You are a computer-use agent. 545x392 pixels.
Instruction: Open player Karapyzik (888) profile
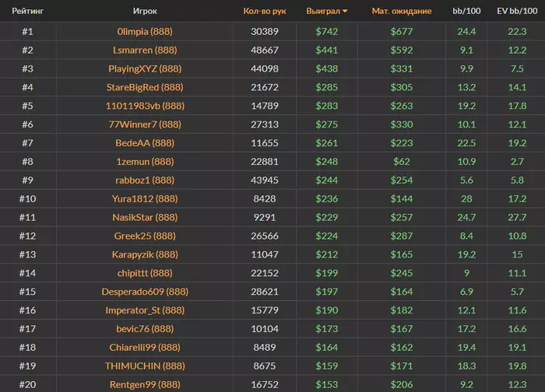[x=145, y=254]
